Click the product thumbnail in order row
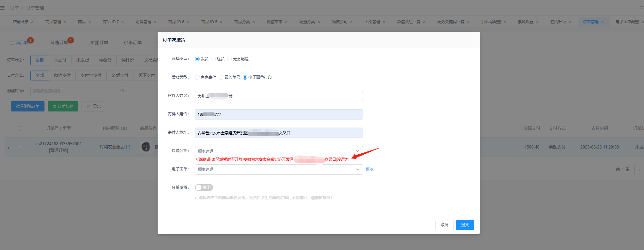Screen dimensions: 644x250 [x=146, y=147]
